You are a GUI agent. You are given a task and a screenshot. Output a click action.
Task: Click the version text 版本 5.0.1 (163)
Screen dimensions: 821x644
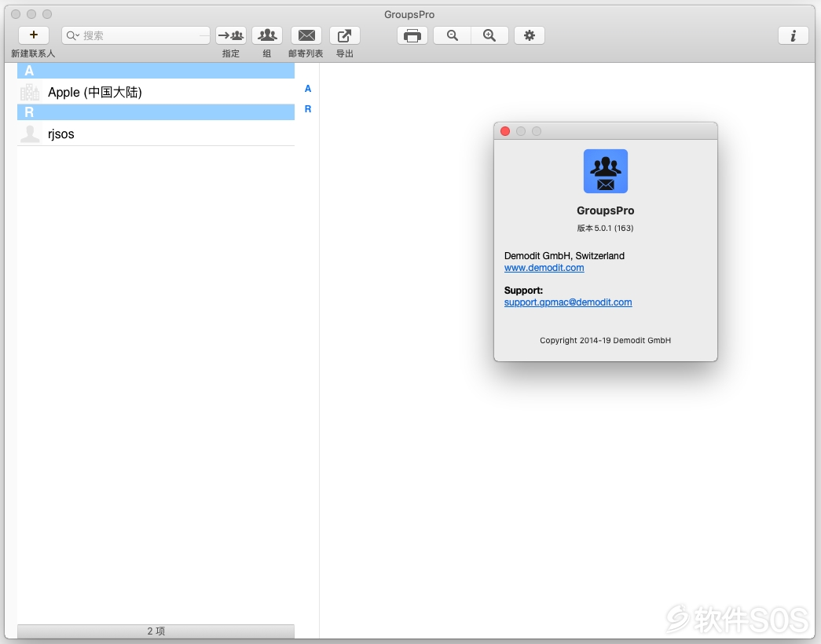point(605,228)
